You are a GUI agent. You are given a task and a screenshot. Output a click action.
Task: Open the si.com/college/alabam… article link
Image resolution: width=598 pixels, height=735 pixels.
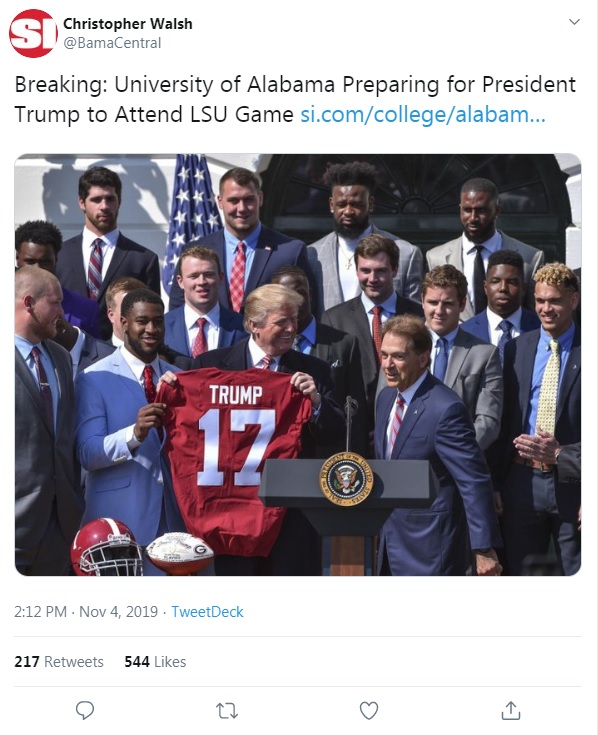(423, 114)
